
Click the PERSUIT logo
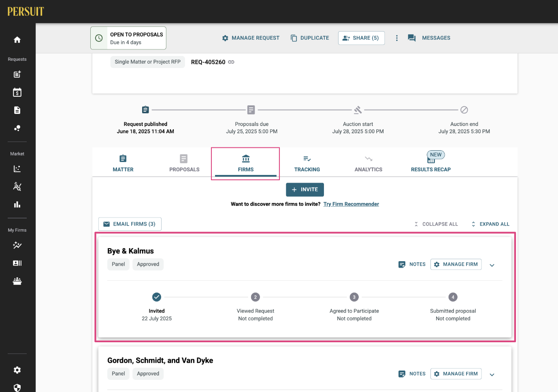click(26, 11)
